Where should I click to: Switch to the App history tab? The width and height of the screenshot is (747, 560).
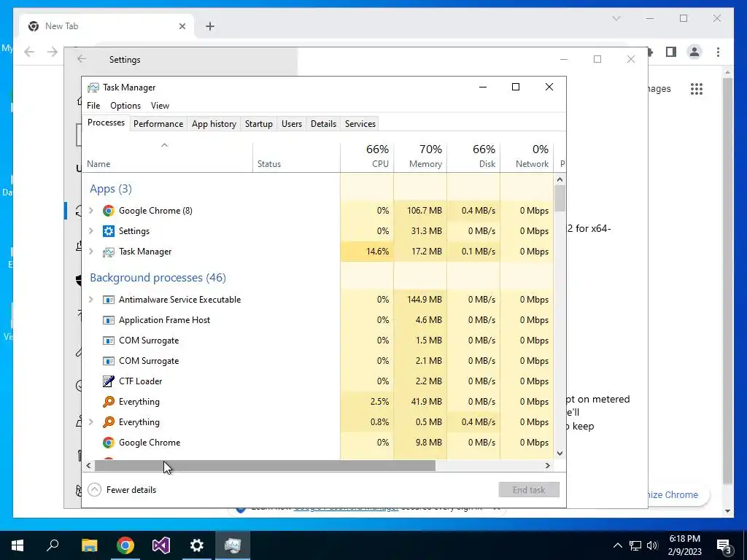click(x=214, y=124)
